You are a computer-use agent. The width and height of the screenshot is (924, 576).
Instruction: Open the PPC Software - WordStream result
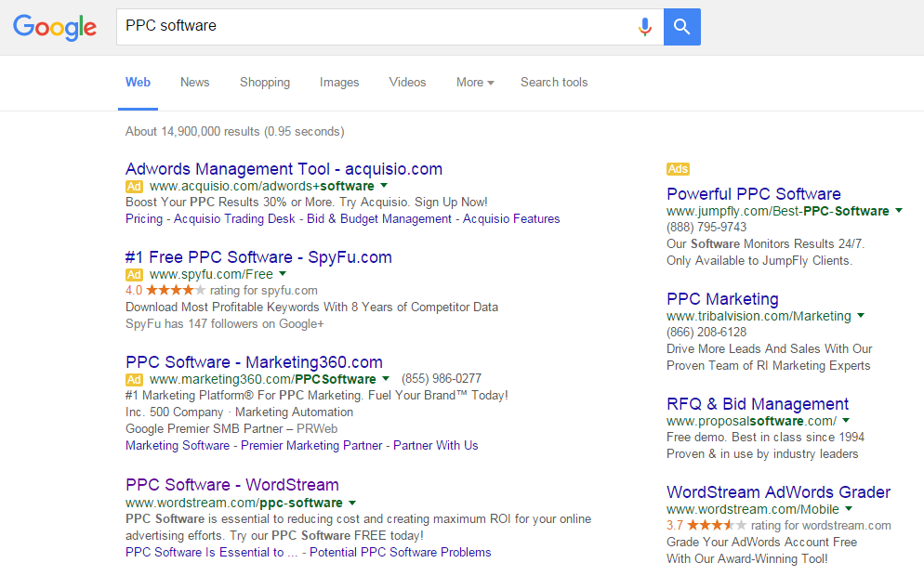[231, 485]
